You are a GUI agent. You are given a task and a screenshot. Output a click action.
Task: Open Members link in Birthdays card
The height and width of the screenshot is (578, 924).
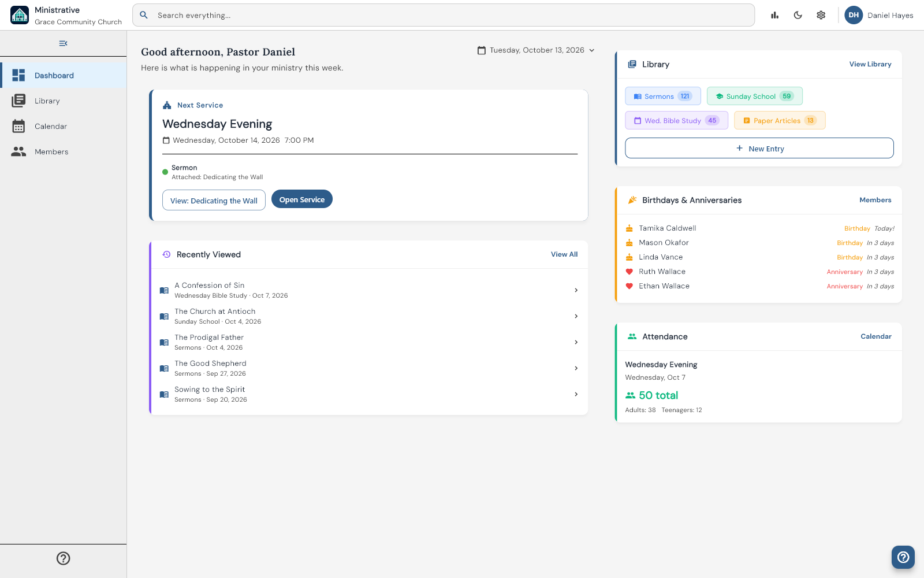click(x=875, y=200)
